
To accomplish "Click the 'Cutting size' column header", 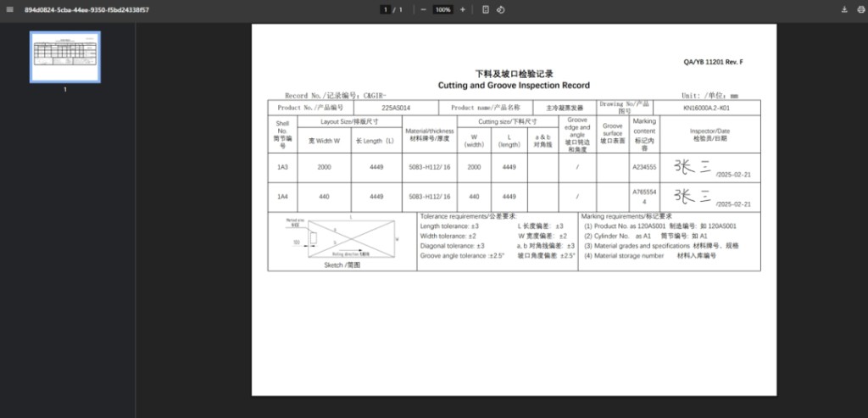I will click(x=508, y=121).
